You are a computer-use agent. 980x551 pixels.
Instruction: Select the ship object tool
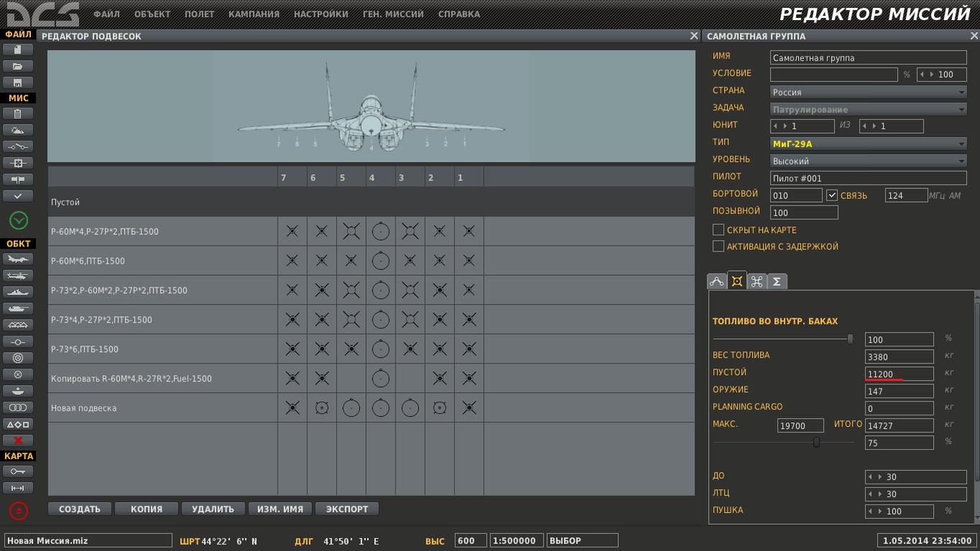click(18, 292)
